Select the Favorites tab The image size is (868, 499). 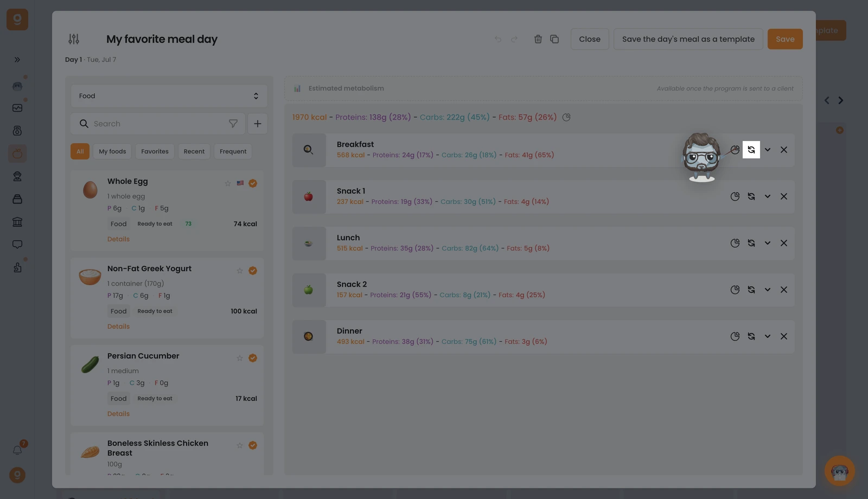155,151
